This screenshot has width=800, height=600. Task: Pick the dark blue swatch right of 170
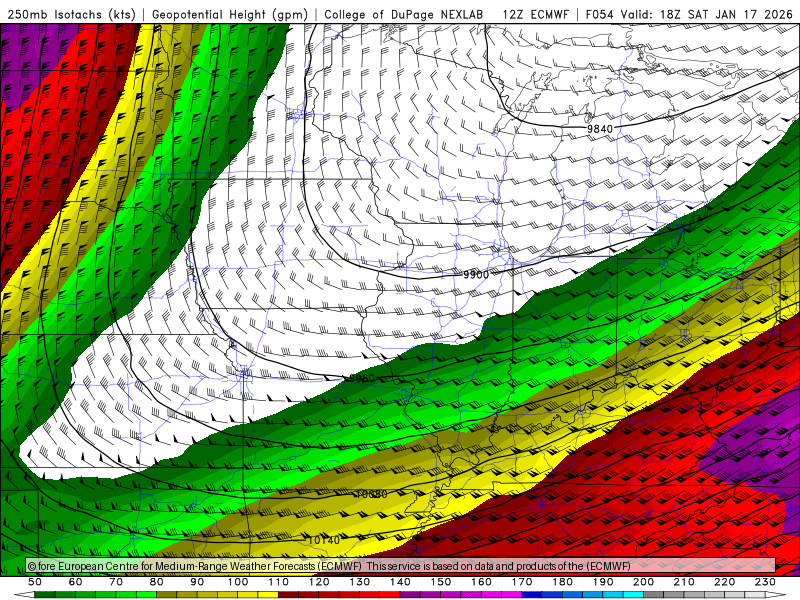(x=532, y=595)
